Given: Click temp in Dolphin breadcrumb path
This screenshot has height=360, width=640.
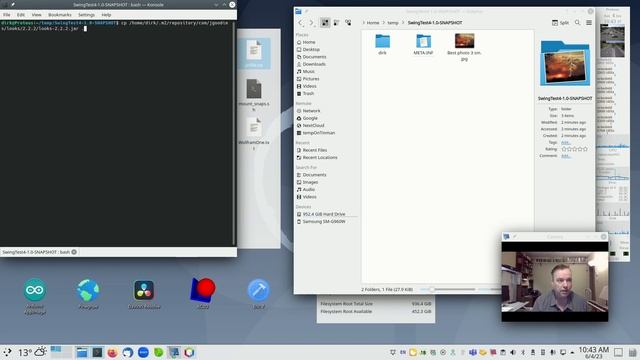Looking at the screenshot, I should [x=393, y=23].
